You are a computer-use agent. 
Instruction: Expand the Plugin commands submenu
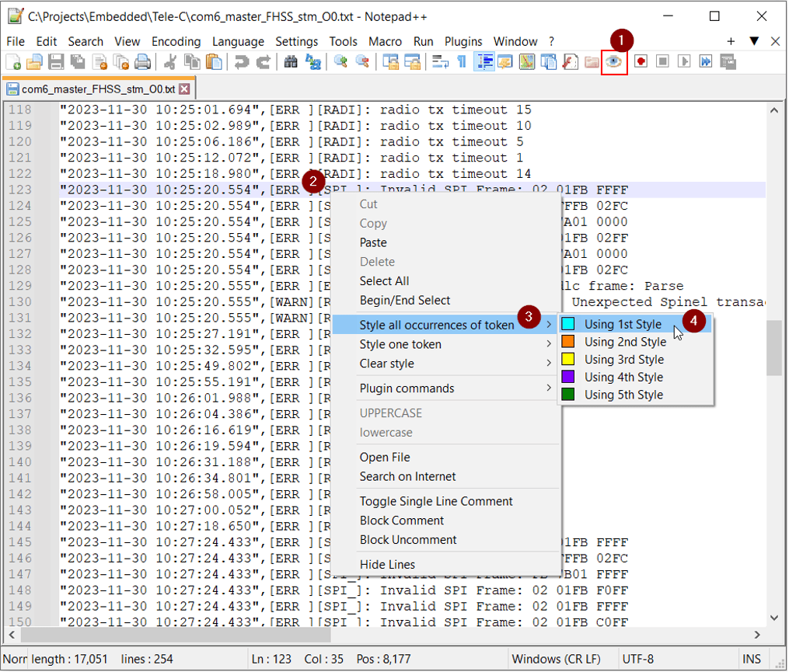coord(446,388)
